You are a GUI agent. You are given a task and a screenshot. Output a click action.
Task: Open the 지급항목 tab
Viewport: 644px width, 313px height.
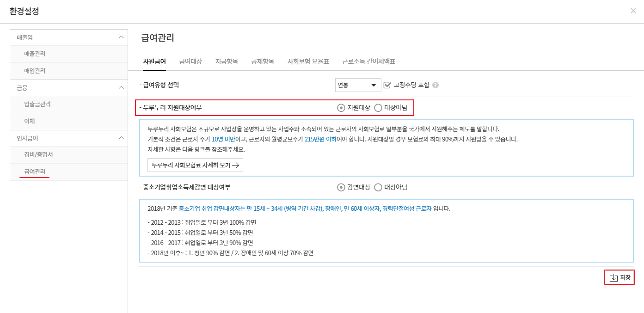point(227,61)
